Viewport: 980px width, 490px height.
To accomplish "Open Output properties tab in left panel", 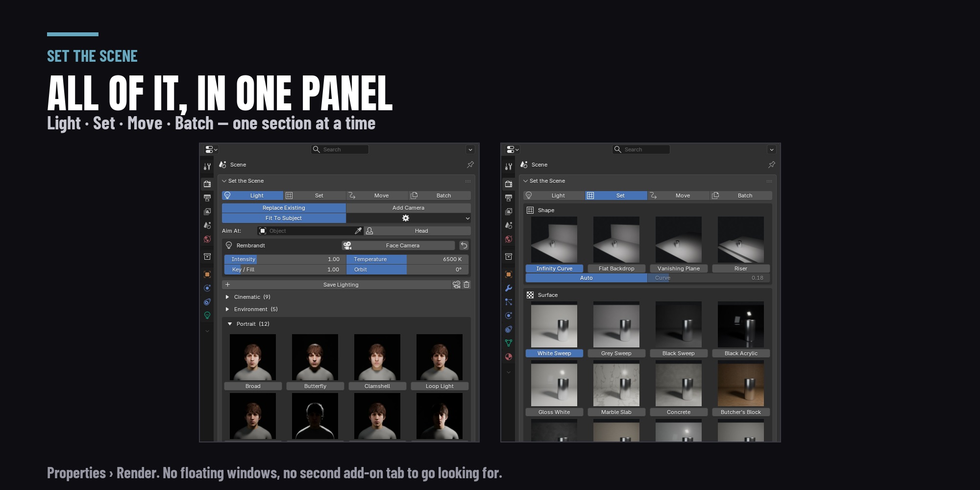I will click(x=207, y=198).
